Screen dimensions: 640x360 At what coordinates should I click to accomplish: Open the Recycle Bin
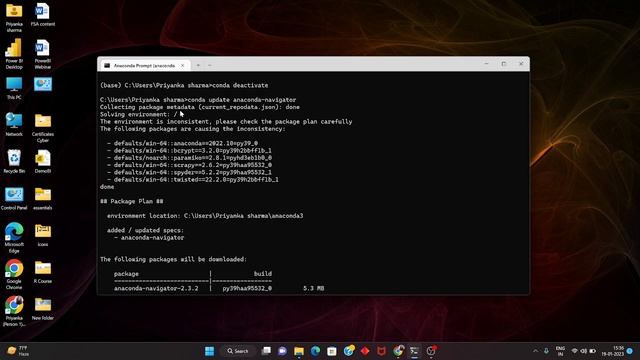(x=14, y=161)
